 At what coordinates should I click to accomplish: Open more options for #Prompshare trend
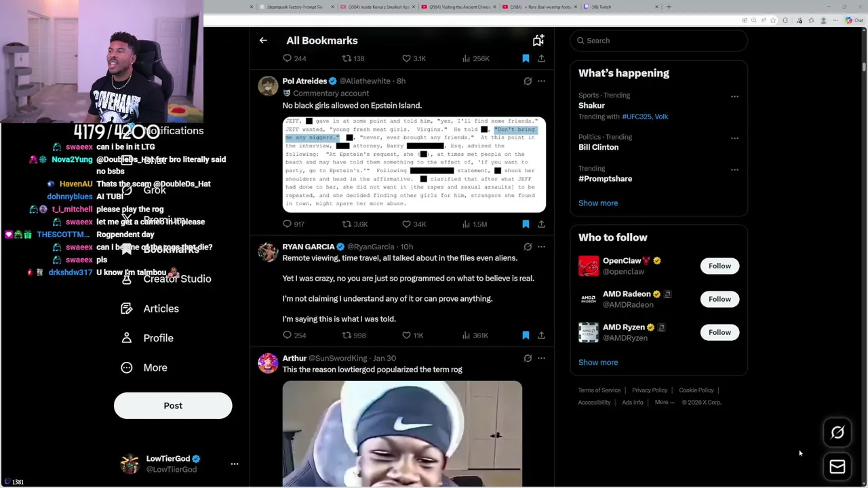click(x=734, y=169)
